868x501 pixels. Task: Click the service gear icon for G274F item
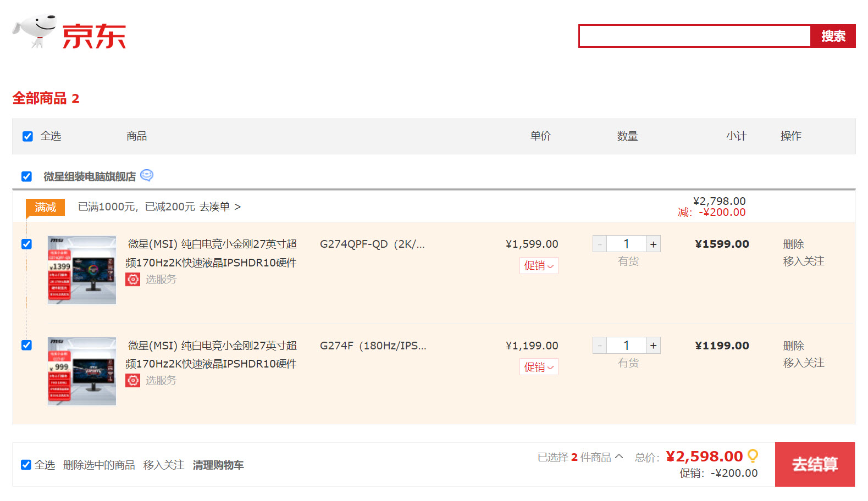(x=132, y=380)
